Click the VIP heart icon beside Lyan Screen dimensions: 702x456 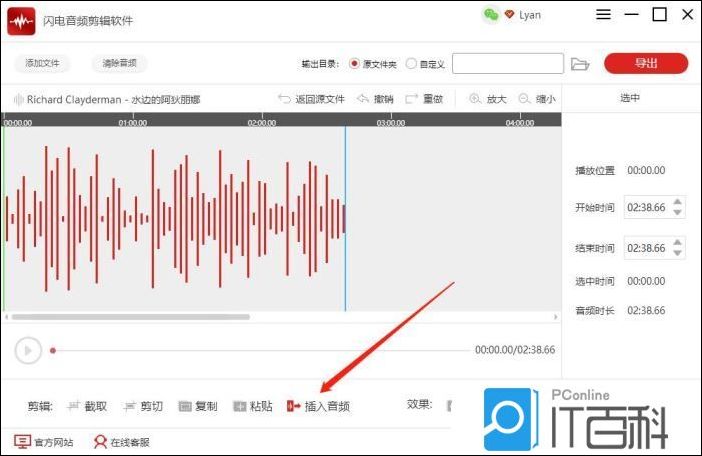click(509, 14)
